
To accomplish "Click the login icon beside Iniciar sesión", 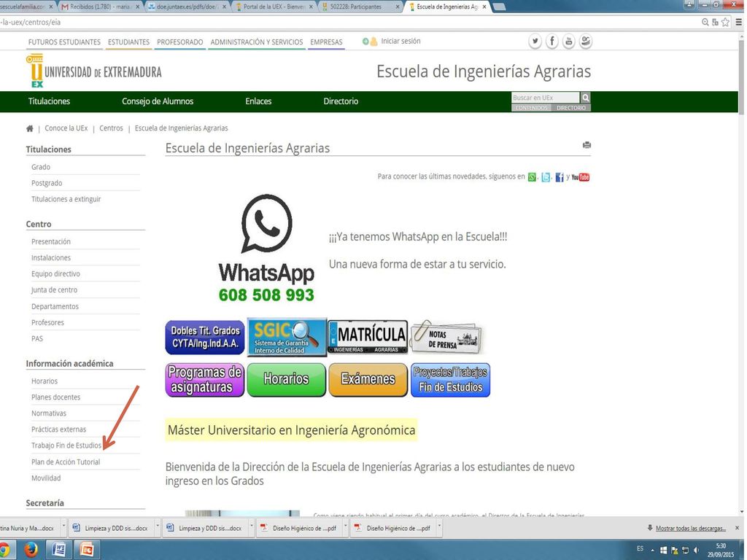I will (x=370, y=42).
